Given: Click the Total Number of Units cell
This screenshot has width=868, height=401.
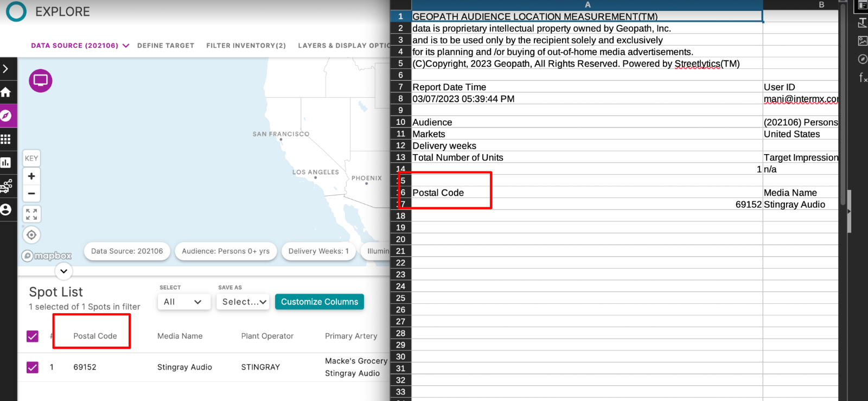Looking at the screenshot, I should point(587,157).
